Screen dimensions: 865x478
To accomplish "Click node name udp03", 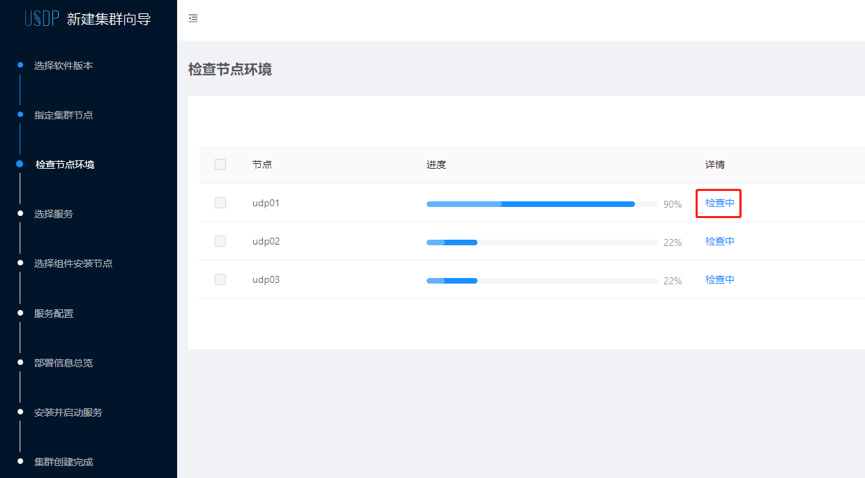I will coord(266,279).
